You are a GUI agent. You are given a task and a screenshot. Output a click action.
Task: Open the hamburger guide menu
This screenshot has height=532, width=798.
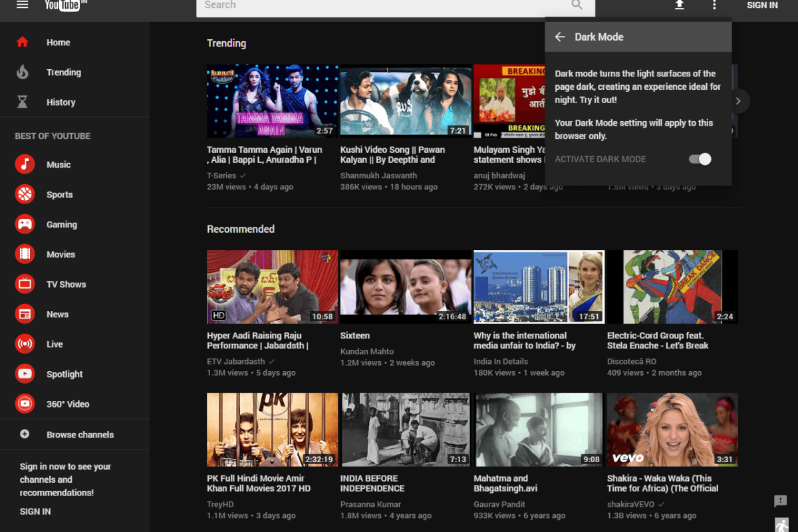point(23,5)
